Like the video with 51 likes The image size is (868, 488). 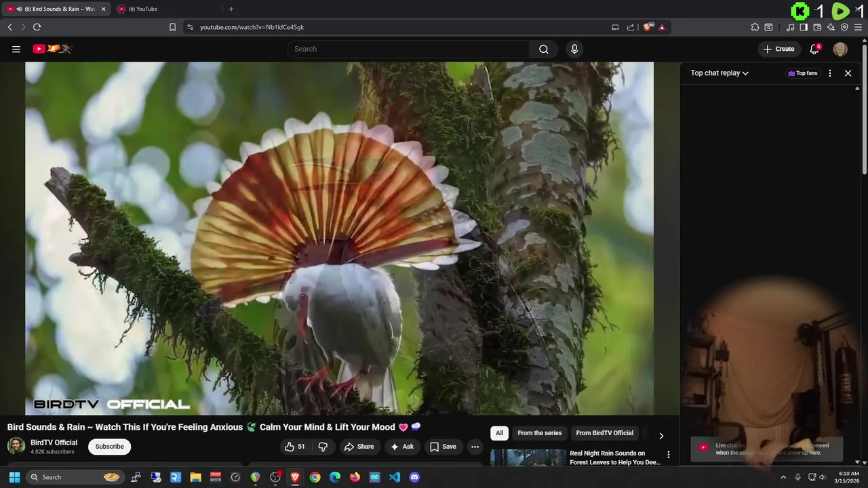[295, 447]
